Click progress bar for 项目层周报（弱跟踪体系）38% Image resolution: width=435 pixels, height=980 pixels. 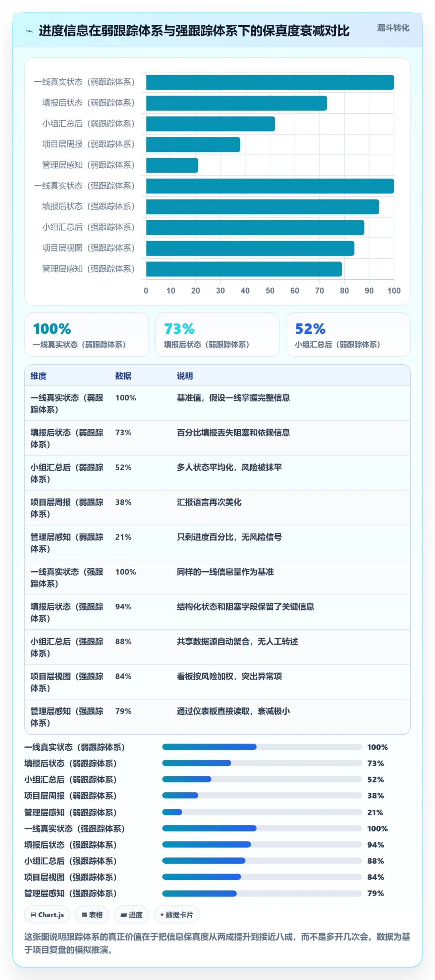coord(262,795)
